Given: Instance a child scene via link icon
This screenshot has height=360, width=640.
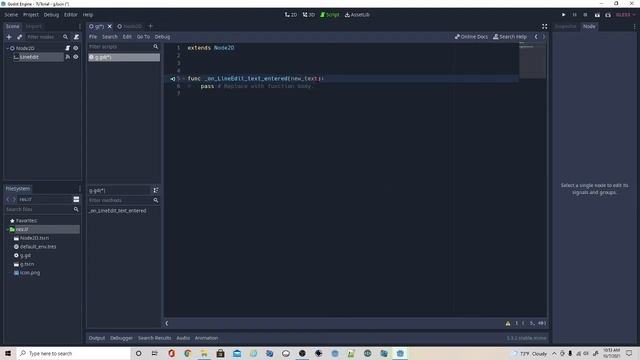Looking at the screenshot, I should pos(20,37).
